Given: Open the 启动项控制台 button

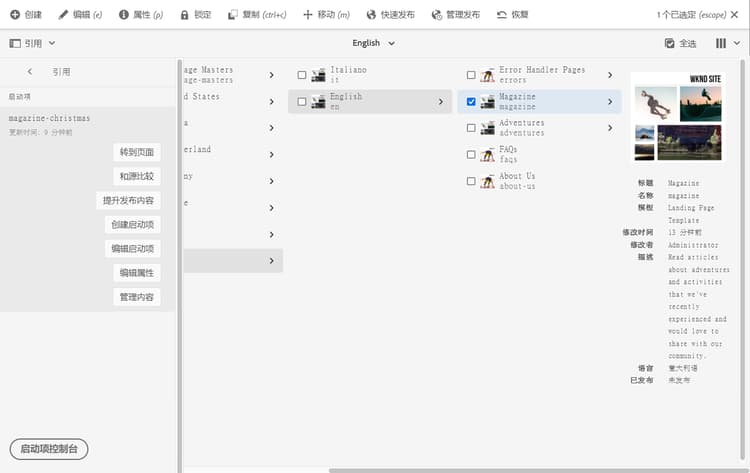Looking at the screenshot, I should 49,449.
